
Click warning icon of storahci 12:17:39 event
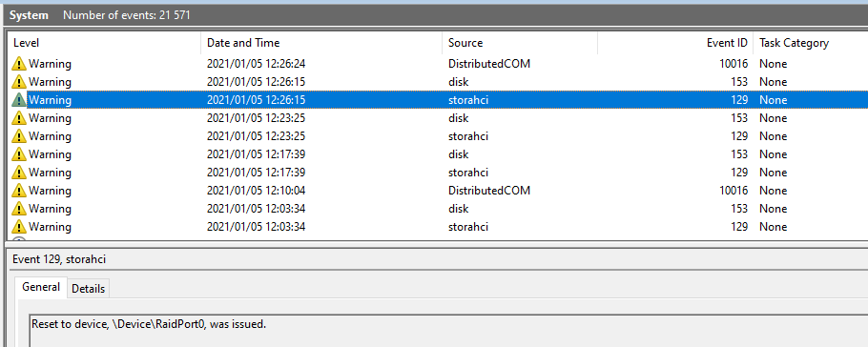19,173
